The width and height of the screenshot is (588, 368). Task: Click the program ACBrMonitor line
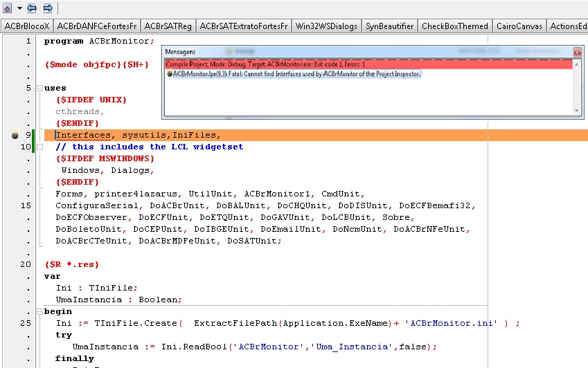click(x=99, y=42)
